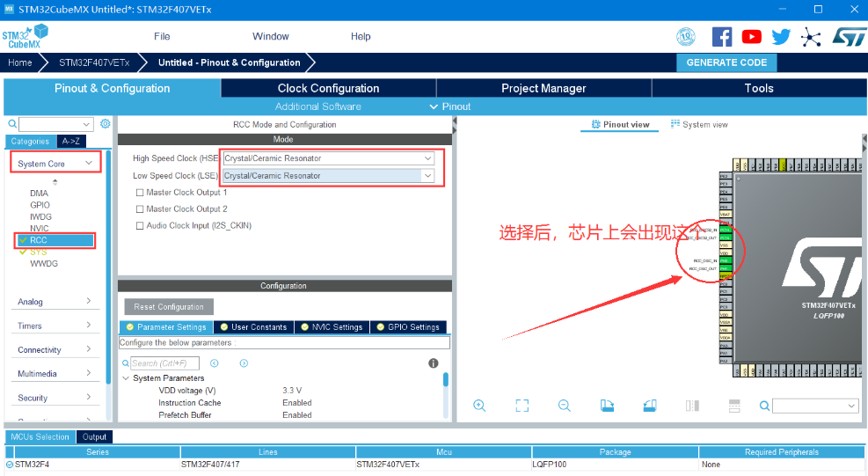Open peripheral search combo box dropdown
The width and height of the screenshot is (868, 476).
(86, 125)
